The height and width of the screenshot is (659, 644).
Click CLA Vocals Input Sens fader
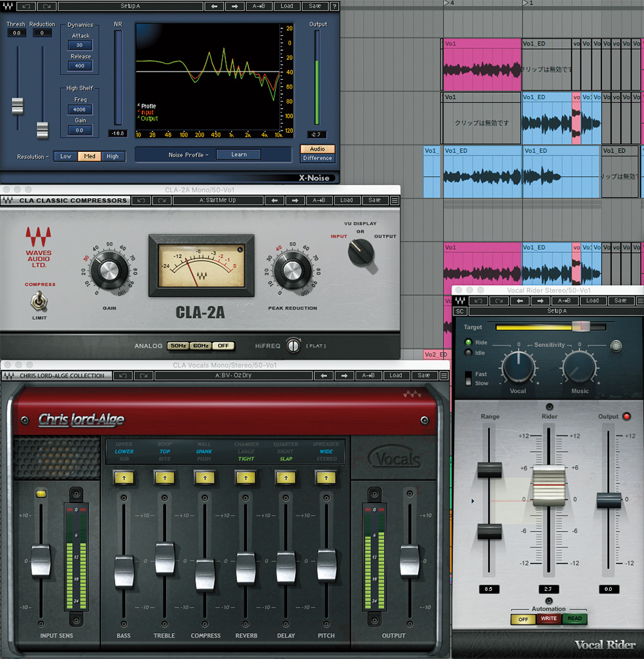pos(41,561)
